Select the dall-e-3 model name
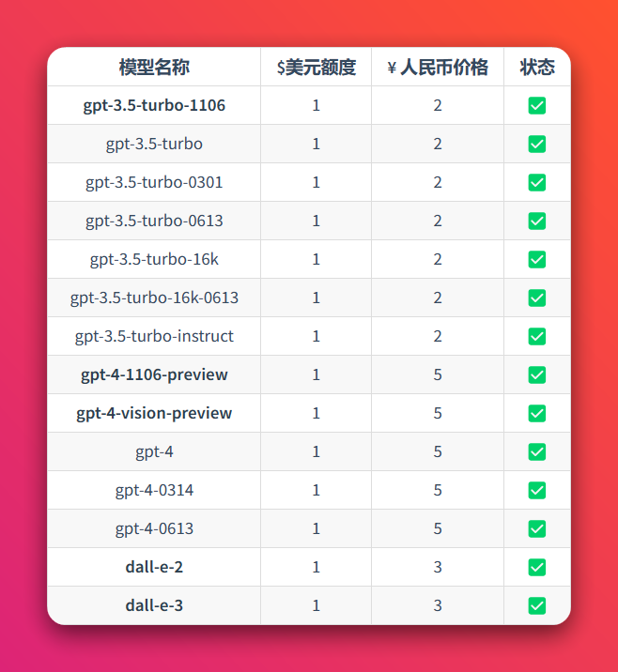The image size is (618, 672). (x=154, y=606)
